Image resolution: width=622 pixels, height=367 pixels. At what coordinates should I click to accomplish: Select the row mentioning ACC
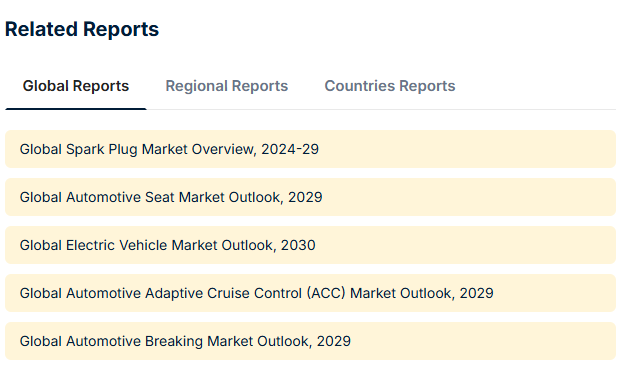pyautogui.click(x=310, y=293)
